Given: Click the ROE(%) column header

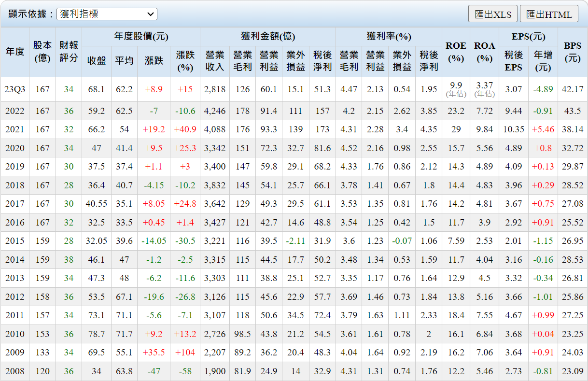Looking at the screenshot, I should [x=456, y=52].
